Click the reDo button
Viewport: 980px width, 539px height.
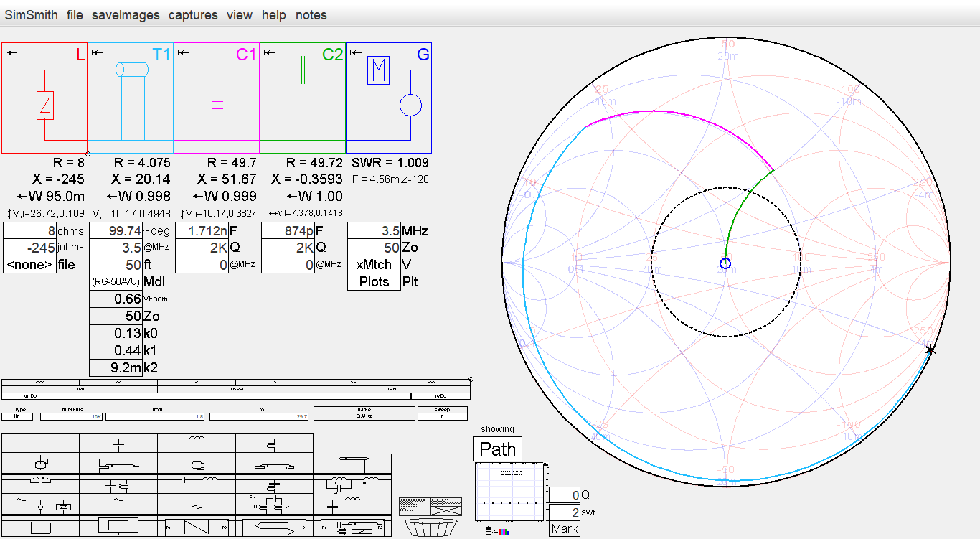(x=441, y=396)
